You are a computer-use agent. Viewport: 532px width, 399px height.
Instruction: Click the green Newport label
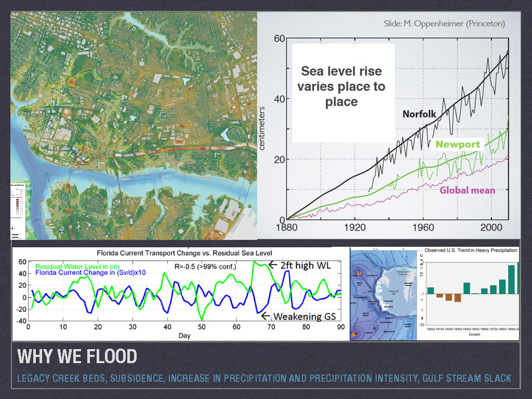tap(457, 144)
